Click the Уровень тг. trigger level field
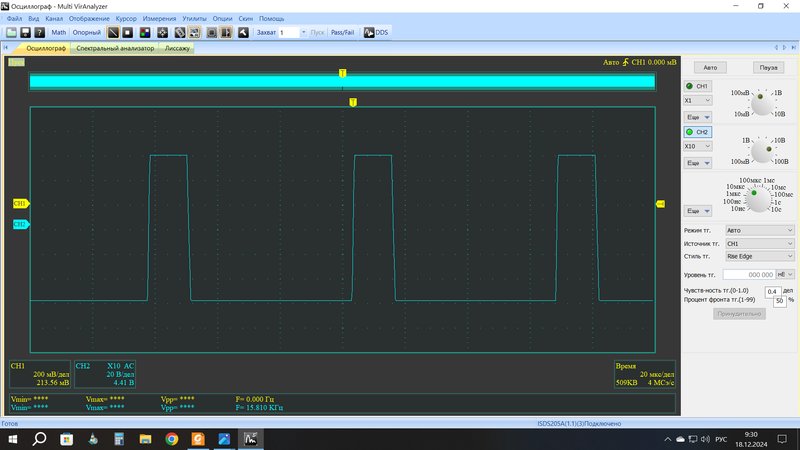The width and height of the screenshot is (800, 450). point(749,274)
